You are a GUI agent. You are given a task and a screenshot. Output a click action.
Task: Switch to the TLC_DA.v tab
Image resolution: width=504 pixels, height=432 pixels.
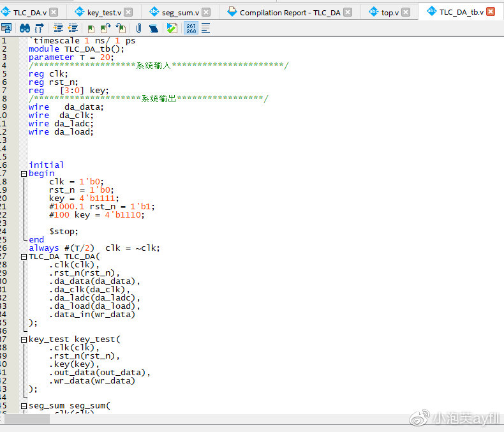(30, 13)
